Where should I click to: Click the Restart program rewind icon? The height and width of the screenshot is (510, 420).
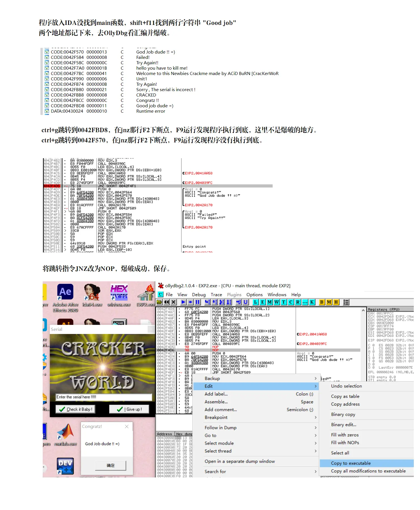point(167,302)
